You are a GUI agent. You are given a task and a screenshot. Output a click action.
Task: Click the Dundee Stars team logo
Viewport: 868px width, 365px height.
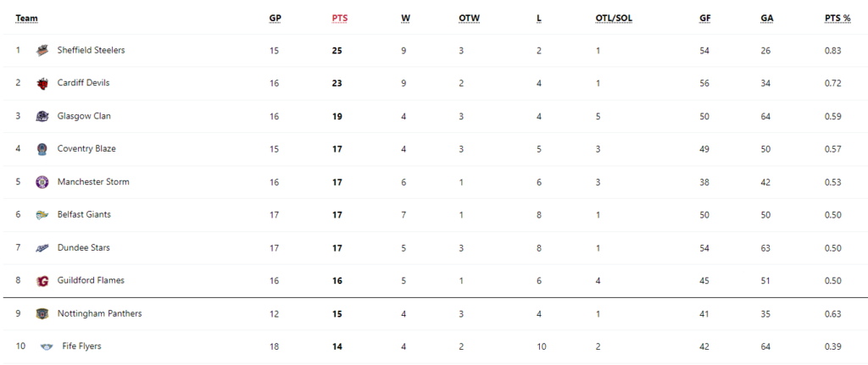(42, 248)
